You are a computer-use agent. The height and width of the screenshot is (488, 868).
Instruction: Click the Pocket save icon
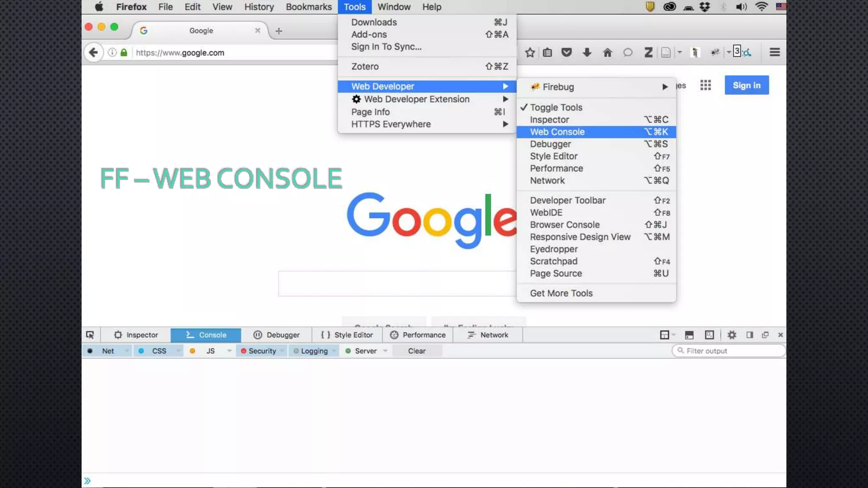tap(567, 53)
